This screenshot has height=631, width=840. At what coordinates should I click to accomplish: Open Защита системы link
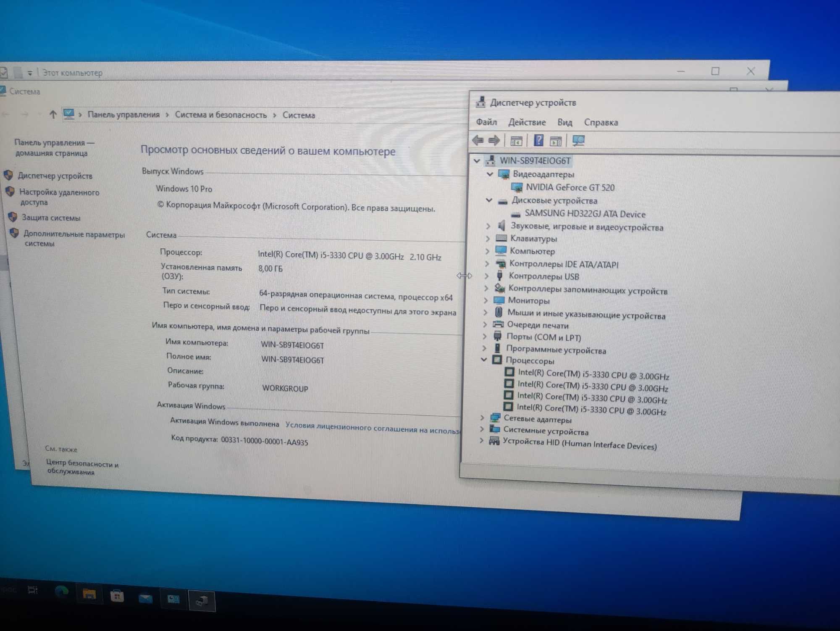[x=51, y=218]
